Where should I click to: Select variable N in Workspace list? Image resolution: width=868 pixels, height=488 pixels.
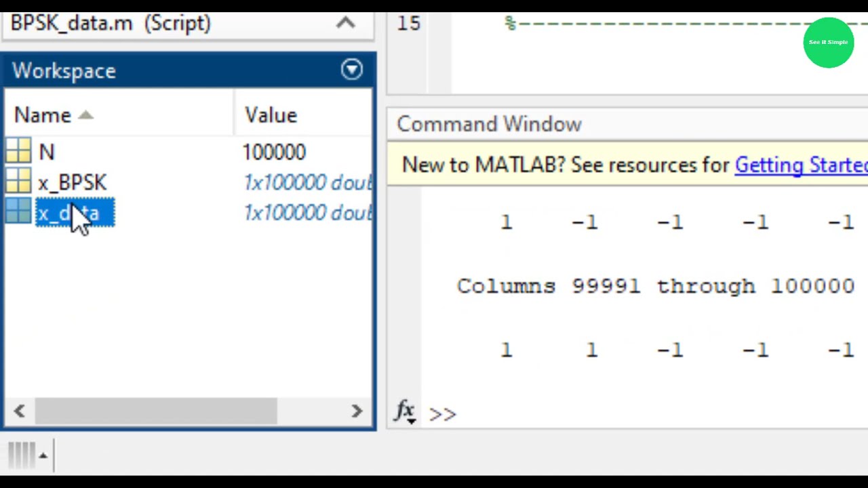46,152
